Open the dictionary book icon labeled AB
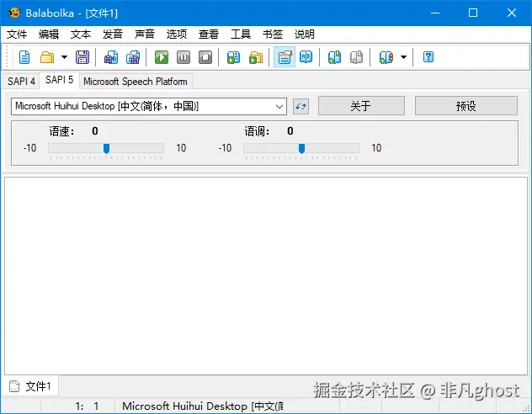This screenshot has height=414, width=532. tap(306, 57)
